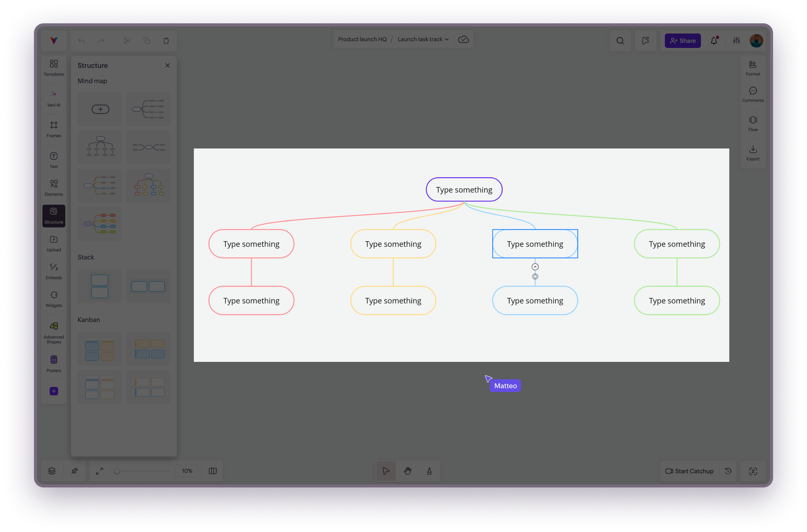
Task: Click the cloud sync status icon
Action: click(463, 39)
